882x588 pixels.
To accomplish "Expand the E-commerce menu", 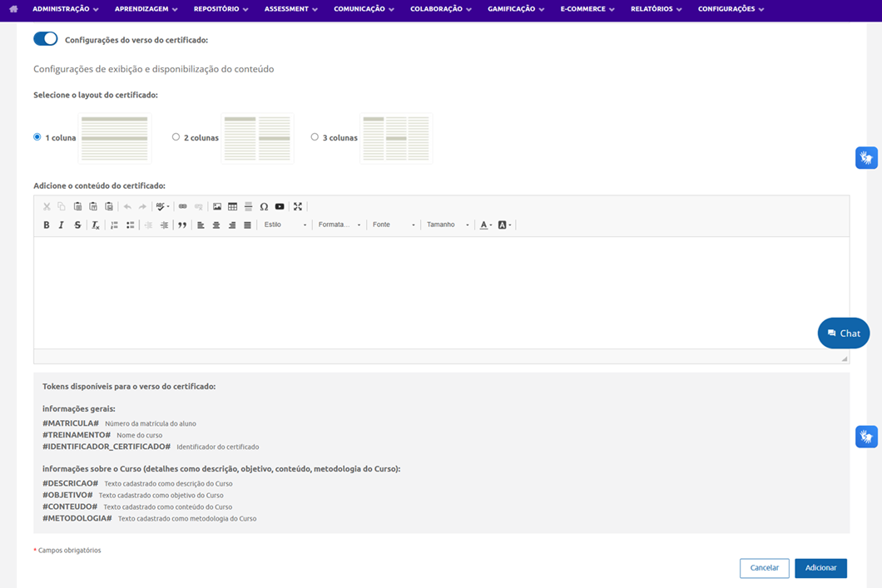I will pos(587,9).
